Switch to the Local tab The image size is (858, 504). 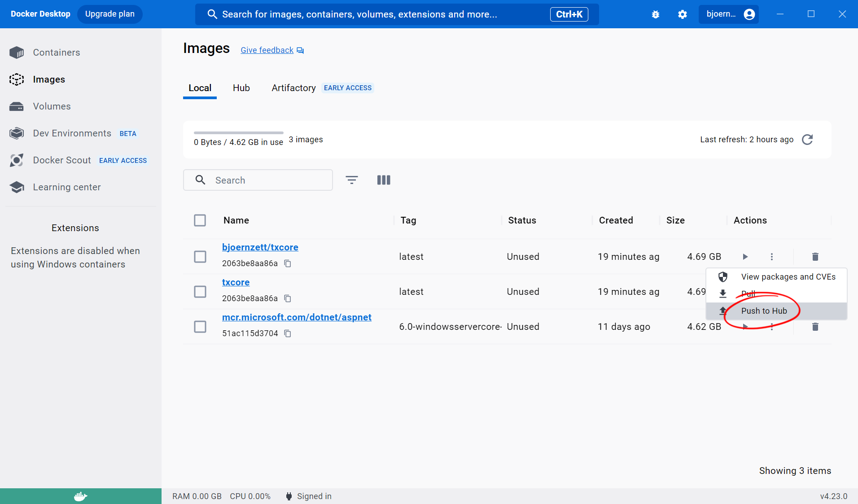(x=200, y=88)
